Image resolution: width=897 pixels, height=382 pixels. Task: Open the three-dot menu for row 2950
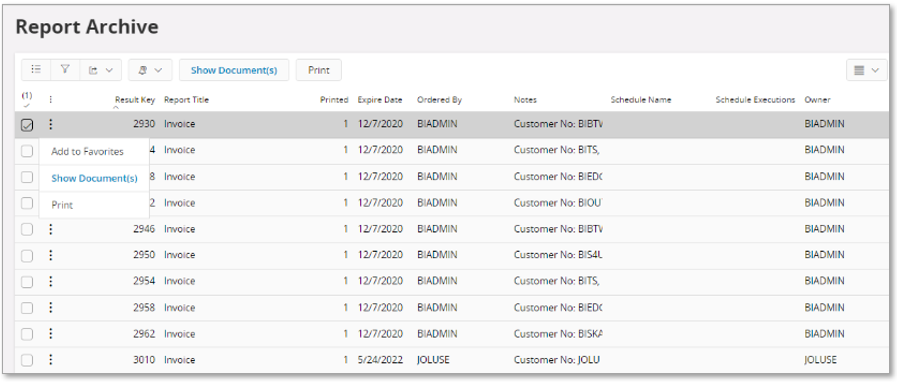[50, 255]
